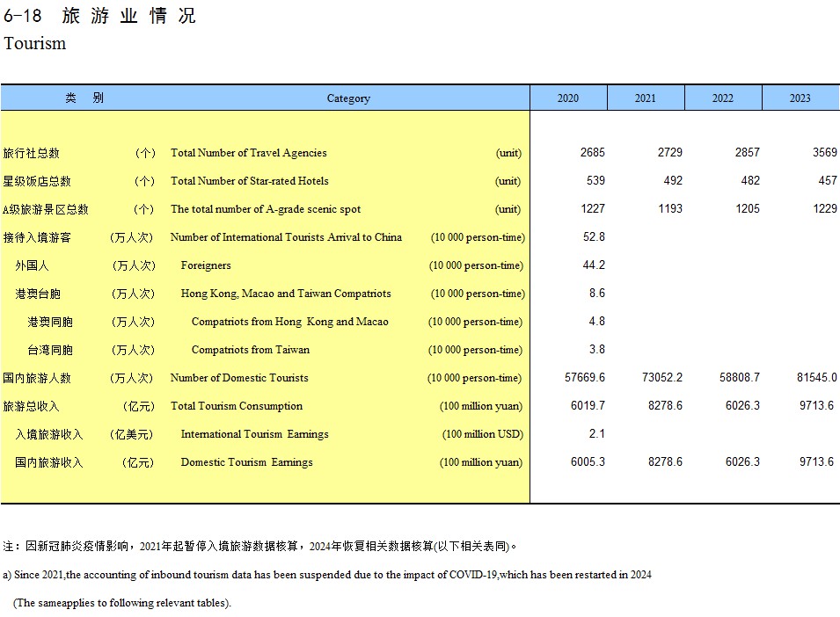Click the 2021 column header
Viewport: 840px width, 617px height.
(x=645, y=98)
